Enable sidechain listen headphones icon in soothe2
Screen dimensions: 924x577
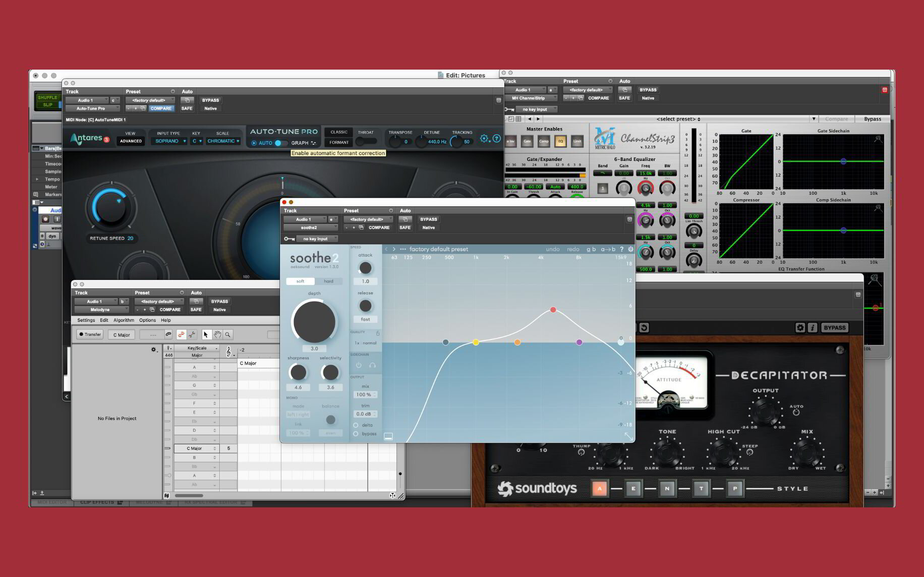pyautogui.click(x=372, y=365)
